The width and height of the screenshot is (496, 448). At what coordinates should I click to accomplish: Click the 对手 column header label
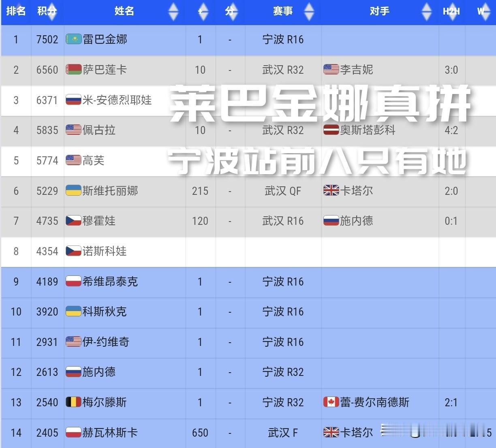coord(380,11)
